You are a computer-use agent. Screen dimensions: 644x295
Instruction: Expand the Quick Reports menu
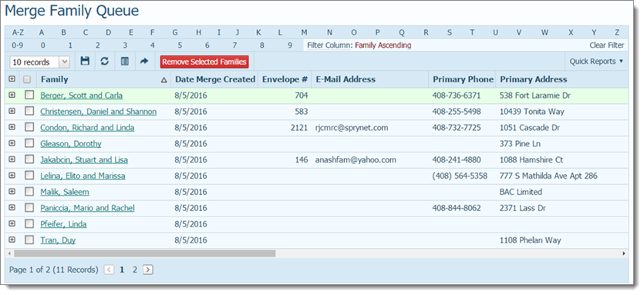tap(596, 61)
